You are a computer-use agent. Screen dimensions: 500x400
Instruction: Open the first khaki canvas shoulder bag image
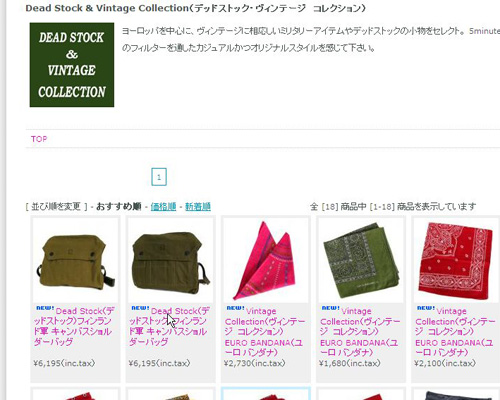pos(76,260)
